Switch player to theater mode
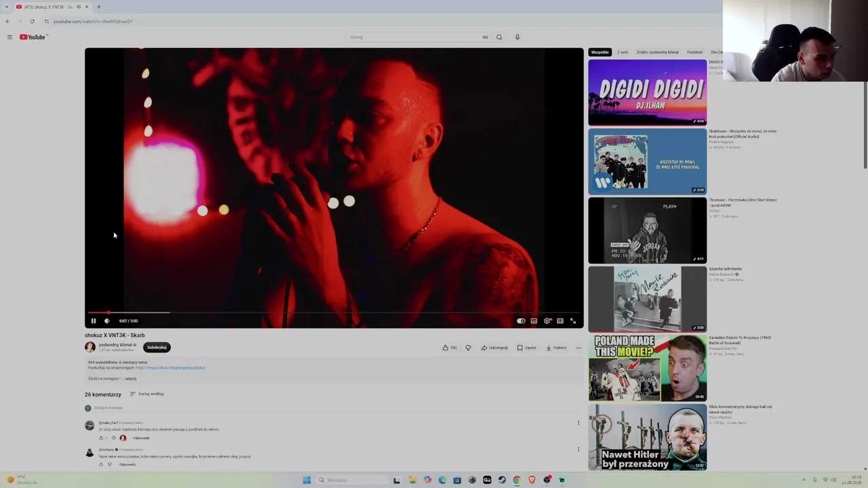Viewport: 868px width, 488px height. point(560,321)
